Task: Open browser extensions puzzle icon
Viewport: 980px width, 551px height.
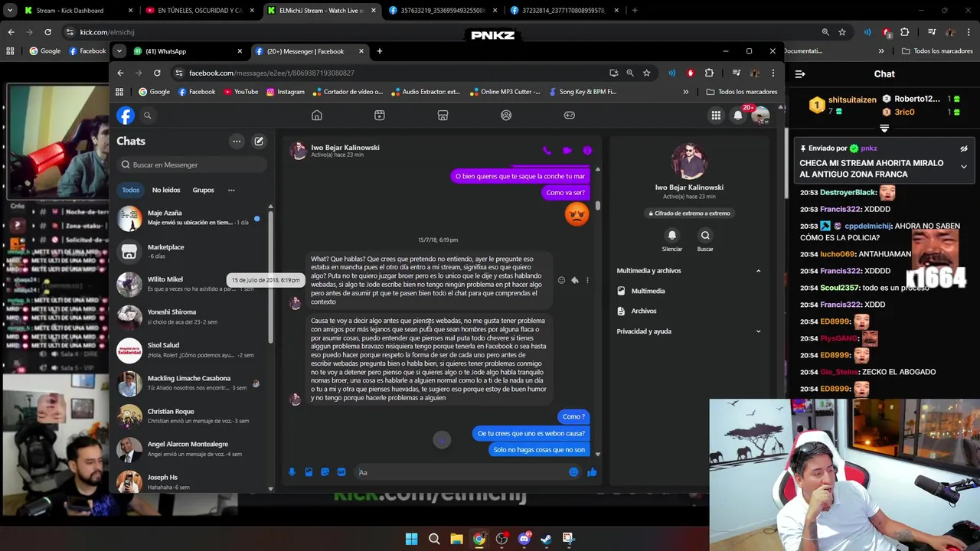Action: point(709,73)
